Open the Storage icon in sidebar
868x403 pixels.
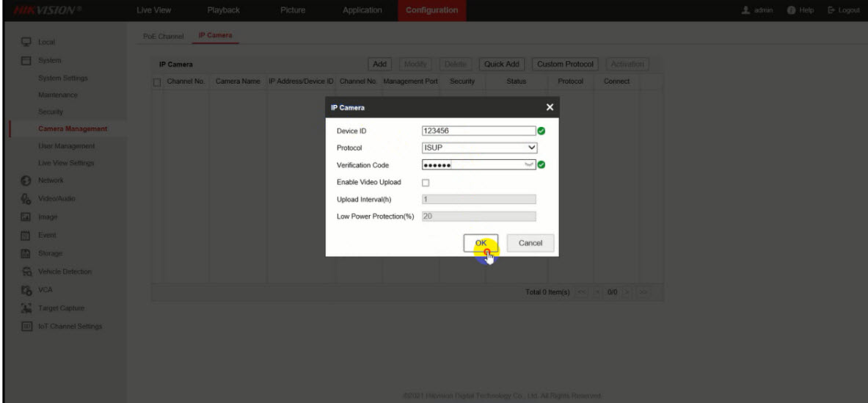[x=25, y=254]
